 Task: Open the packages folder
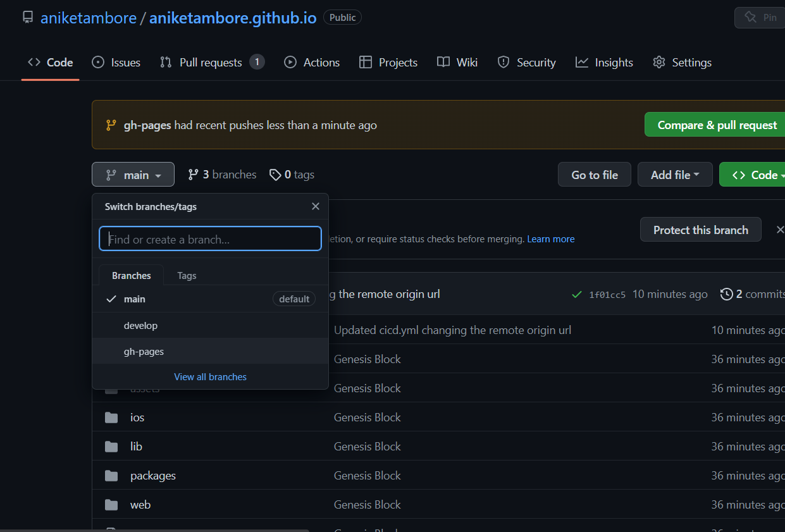[x=153, y=476]
